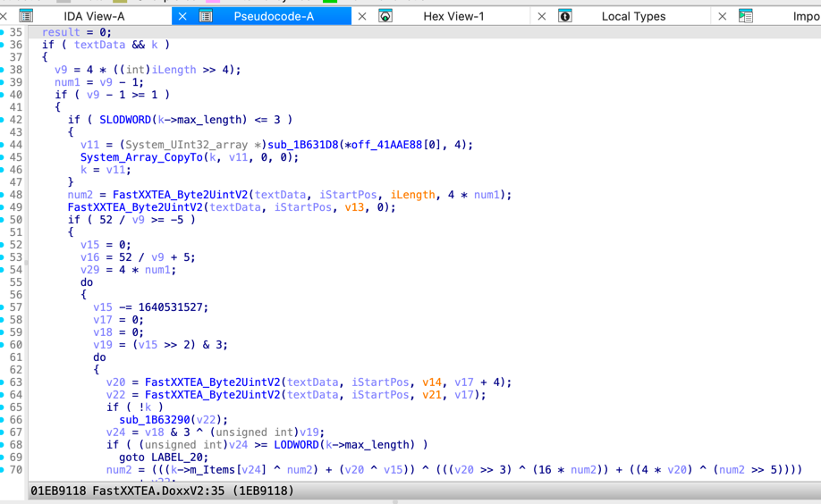The width and height of the screenshot is (821, 504).
Task: Click the System_UInt32_array type cast
Action: point(186,145)
